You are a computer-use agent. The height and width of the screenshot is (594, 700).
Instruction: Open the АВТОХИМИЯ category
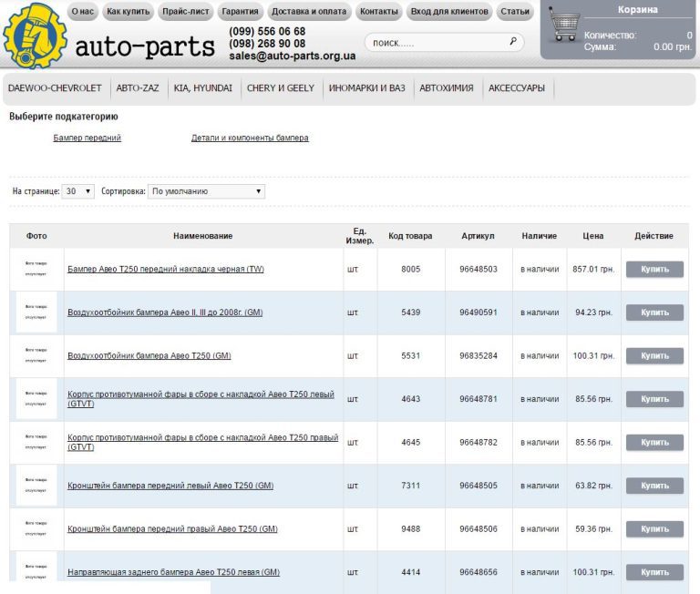tap(447, 88)
